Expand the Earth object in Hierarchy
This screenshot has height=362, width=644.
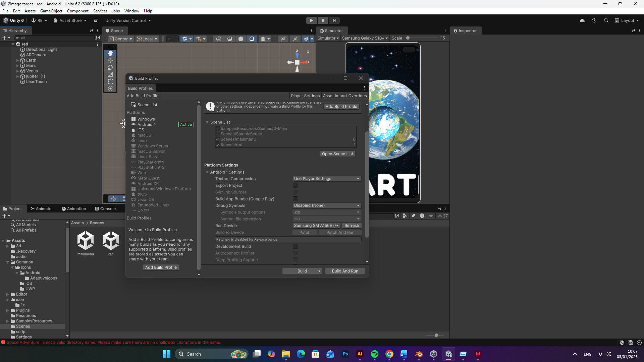18,60
